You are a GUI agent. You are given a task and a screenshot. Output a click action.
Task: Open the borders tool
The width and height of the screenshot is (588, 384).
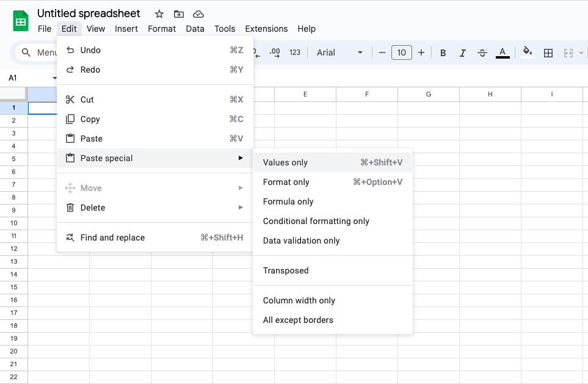[x=548, y=53]
